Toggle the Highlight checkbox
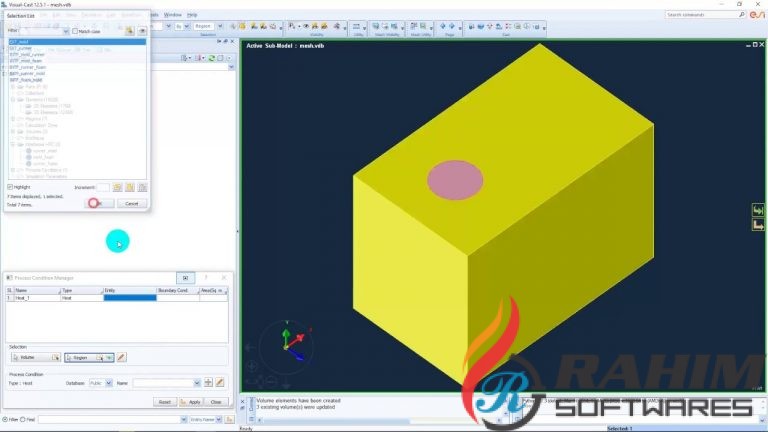The image size is (768, 432). click(x=11, y=187)
